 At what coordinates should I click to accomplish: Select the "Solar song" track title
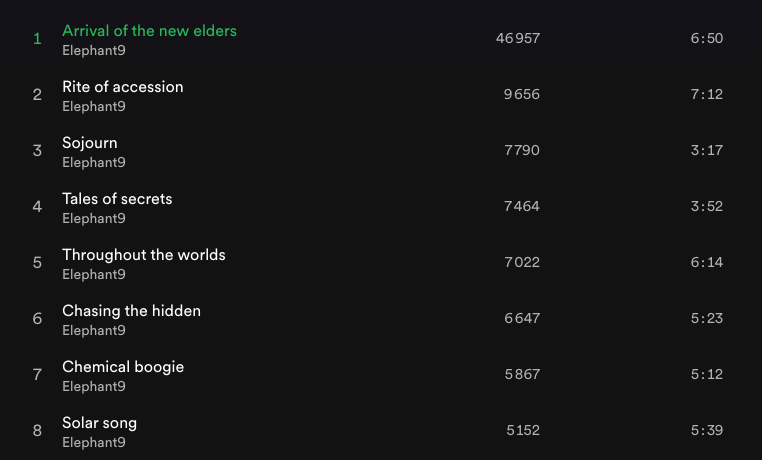(x=99, y=423)
